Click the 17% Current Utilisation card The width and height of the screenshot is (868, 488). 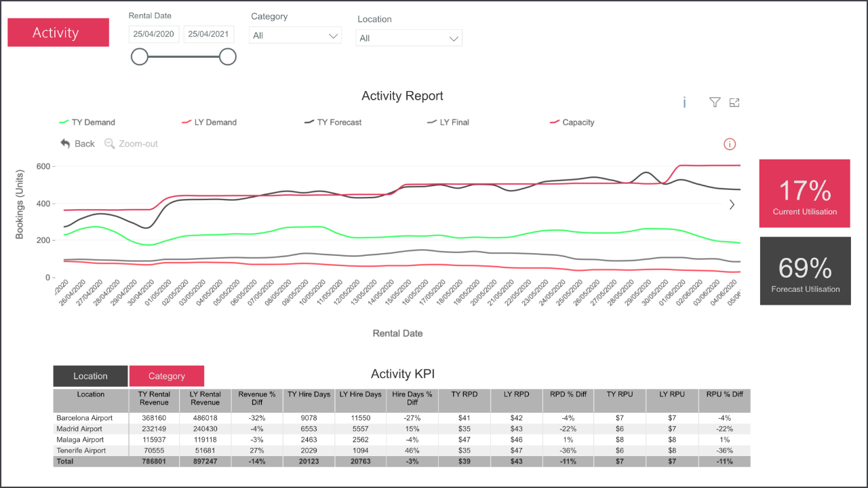click(804, 193)
